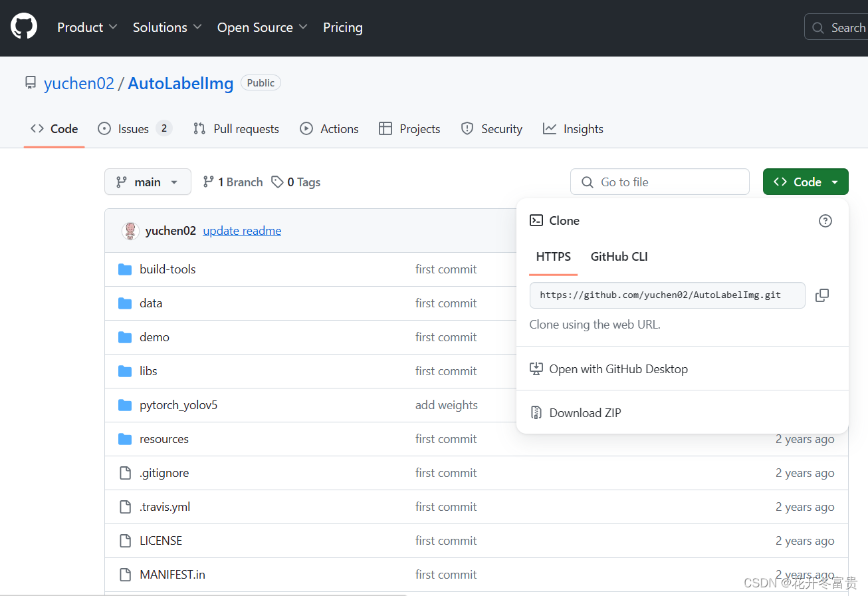This screenshot has height=596, width=868.
Task: Click the yuchen02 commit author name
Action: 171,231
